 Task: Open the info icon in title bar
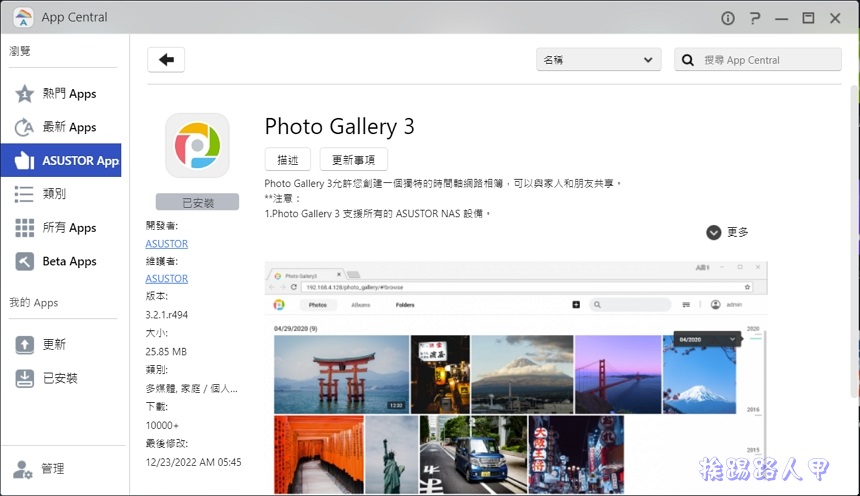[x=727, y=18]
